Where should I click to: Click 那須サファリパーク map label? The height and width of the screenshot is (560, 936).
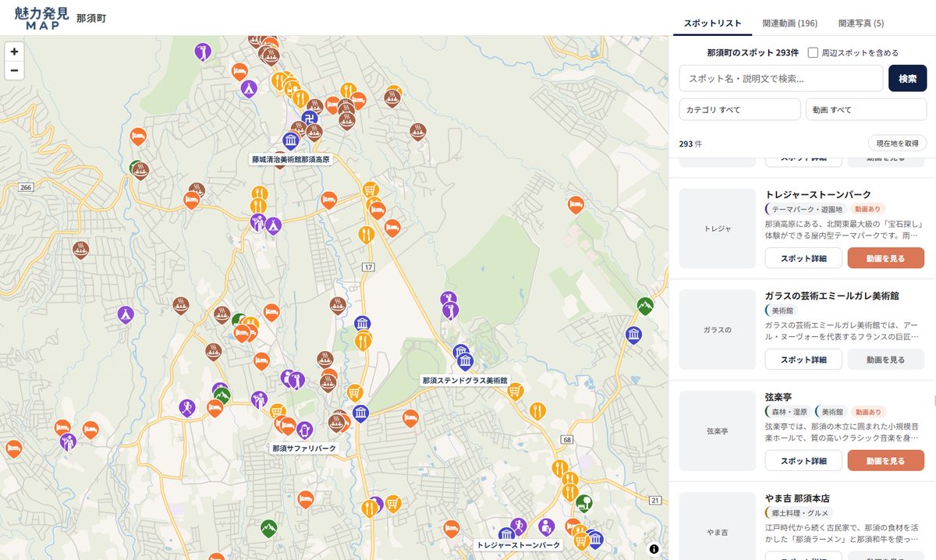(304, 448)
